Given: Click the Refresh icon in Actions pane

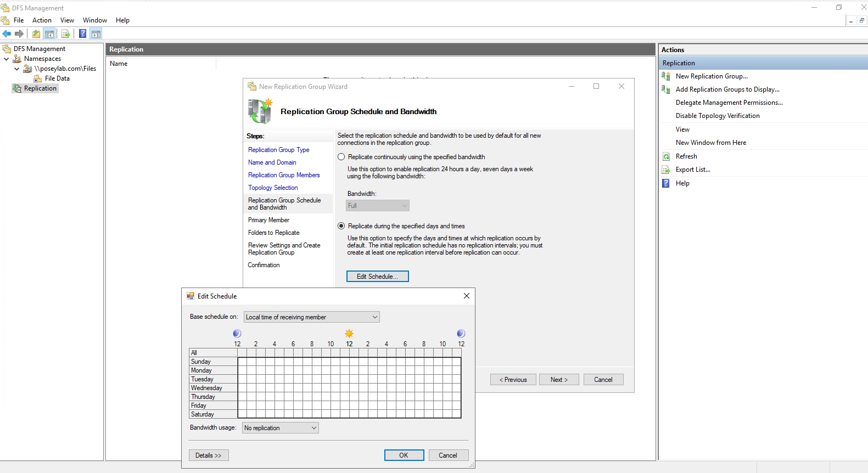Looking at the screenshot, I should (x=666, y=156).
